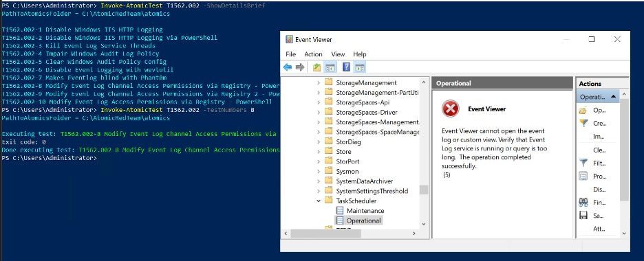Open the Action menu
Viewport: 644px width, 261px height.
(x=313, y=54)
